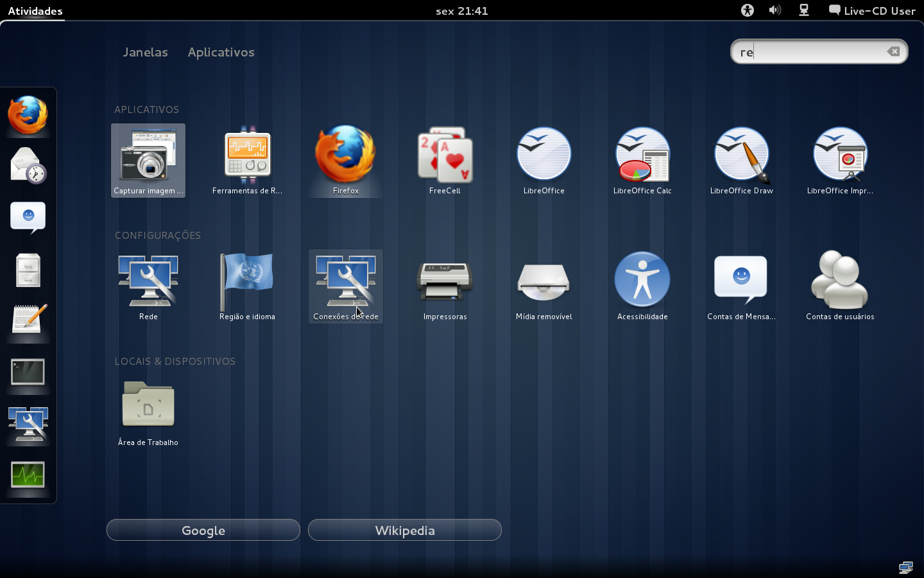Launch the terminal from the dash
The height and width of the screenshot is (578, 924).
pos(28,372)
